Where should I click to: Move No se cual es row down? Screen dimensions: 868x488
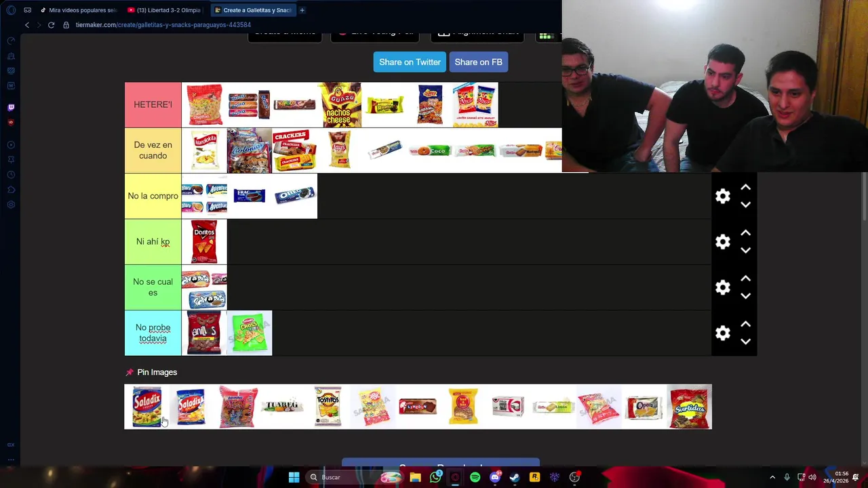click(745, 296)
